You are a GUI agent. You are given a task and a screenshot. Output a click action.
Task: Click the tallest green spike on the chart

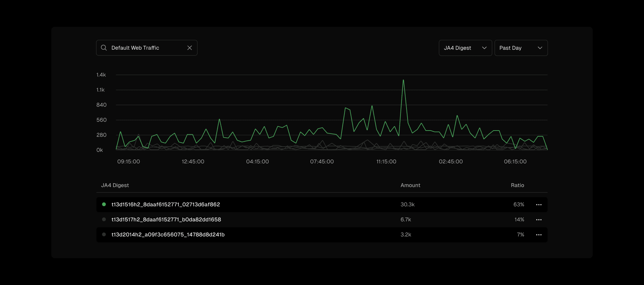(x=403, y=81)
